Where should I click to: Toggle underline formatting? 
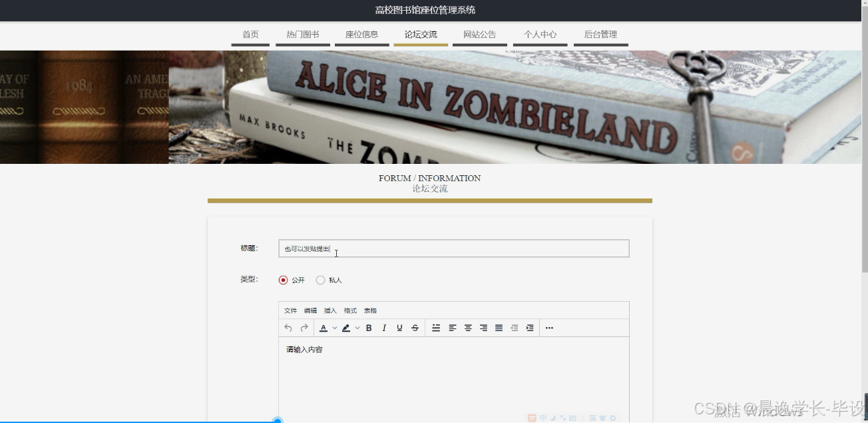[399, 328]
